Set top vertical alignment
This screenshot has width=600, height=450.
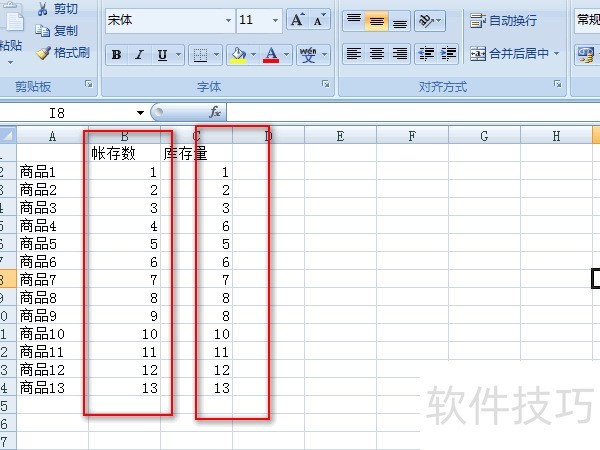click(x=354, y=20)
